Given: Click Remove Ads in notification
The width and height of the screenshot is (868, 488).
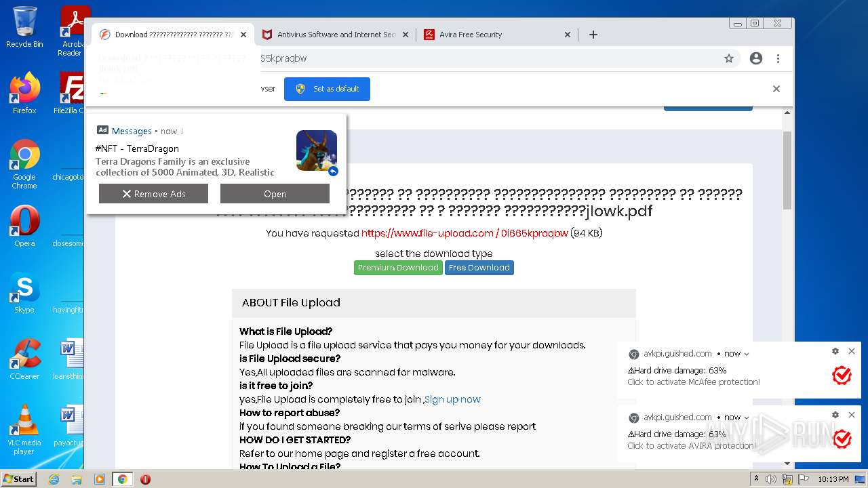Looking at the screenshot, I should click(x=153, y=194).
